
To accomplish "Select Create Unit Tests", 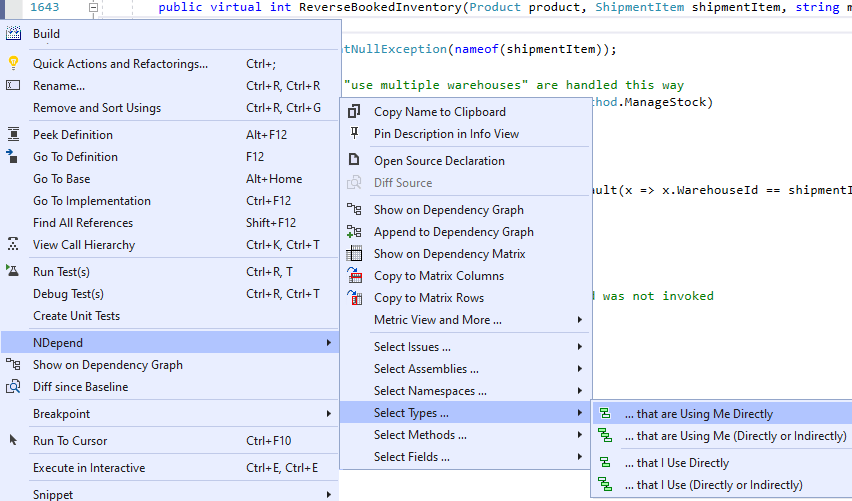I will (x=170, y=316).
